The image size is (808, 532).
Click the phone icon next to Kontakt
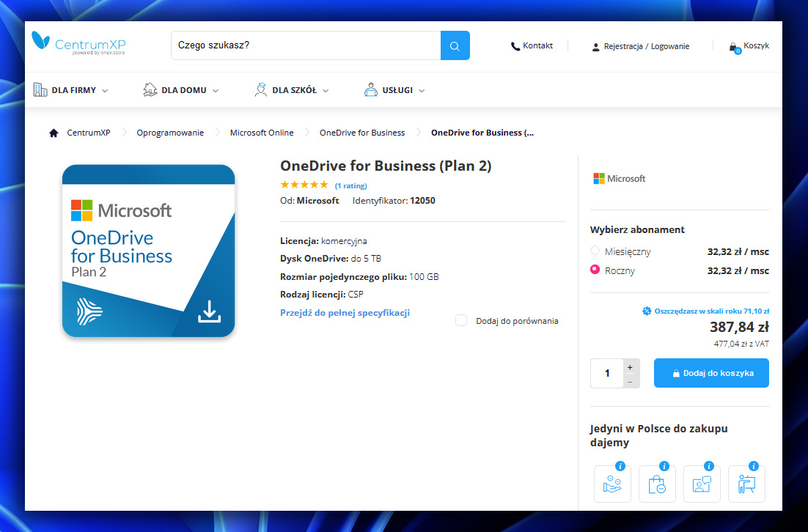point(515,46)
